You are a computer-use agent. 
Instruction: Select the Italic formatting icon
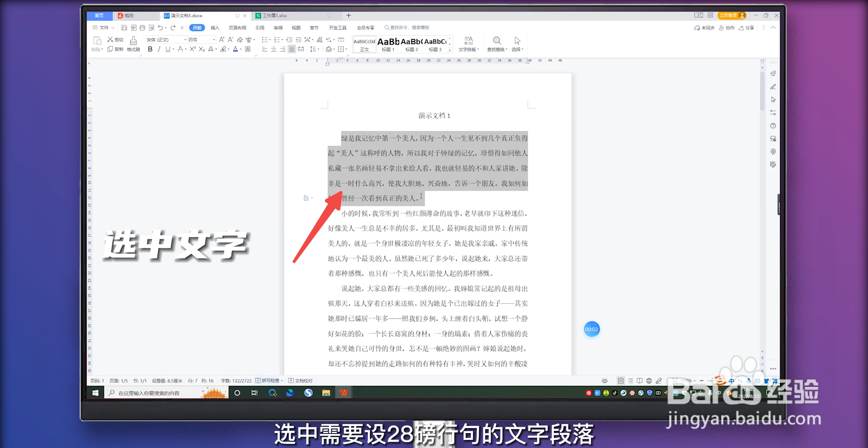(159, 49)
